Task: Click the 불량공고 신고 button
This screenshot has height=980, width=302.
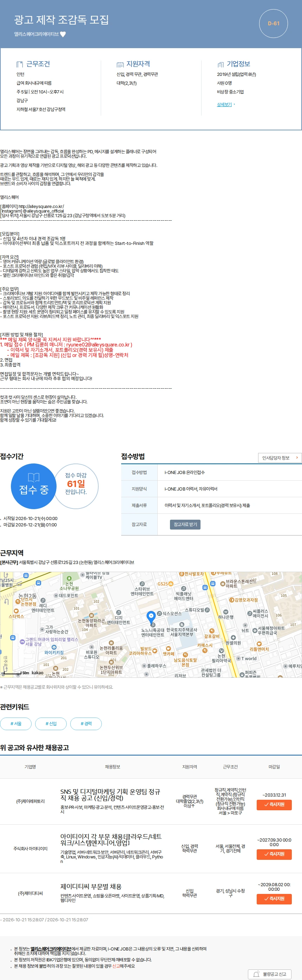Action: tap(270, 974)
